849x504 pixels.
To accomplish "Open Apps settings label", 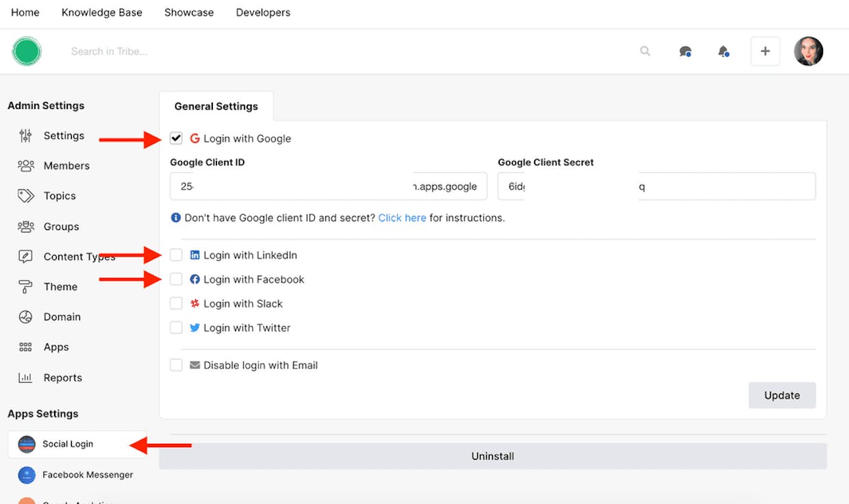I will (56, 347).
